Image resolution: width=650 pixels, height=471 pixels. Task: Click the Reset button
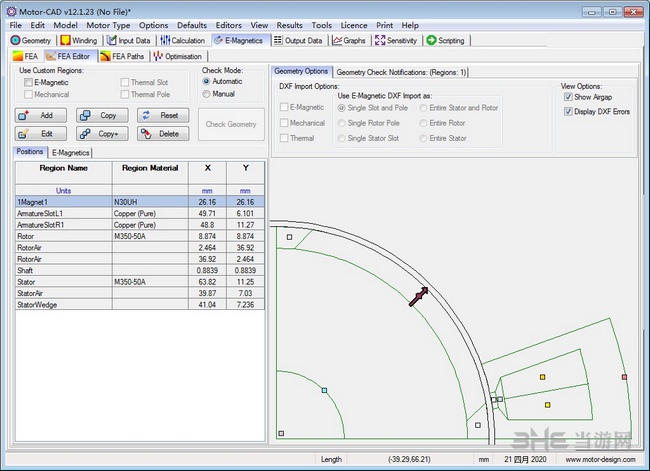pos(163,115)
